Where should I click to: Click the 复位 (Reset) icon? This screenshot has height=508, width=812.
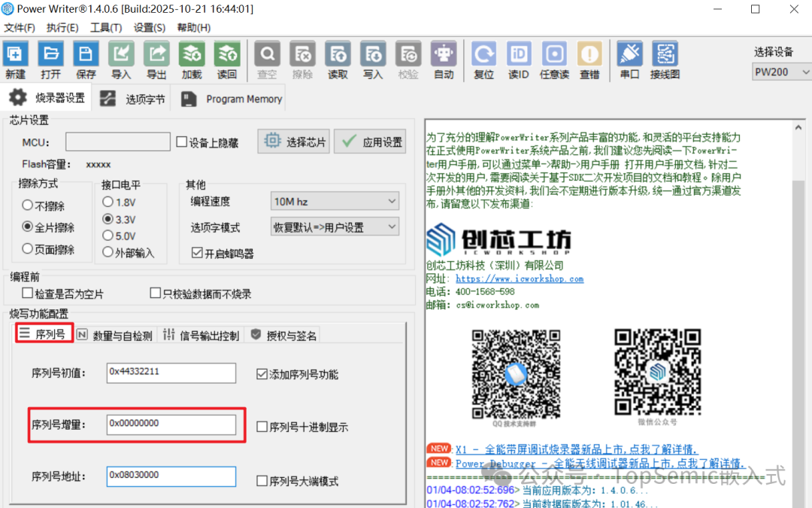pyautogui.click(x=483, y=59)
